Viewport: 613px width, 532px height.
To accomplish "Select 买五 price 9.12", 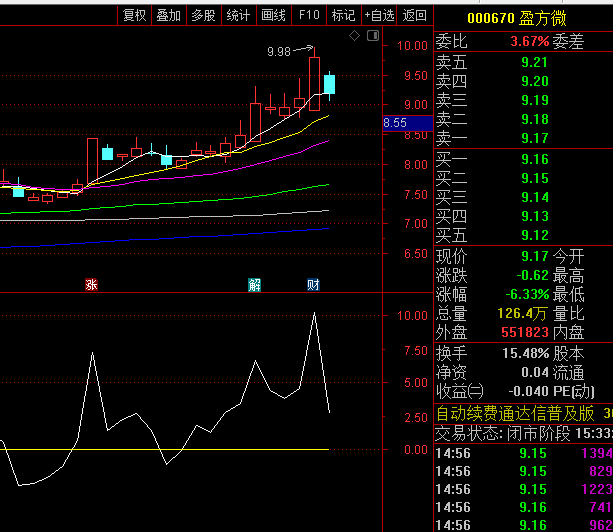I will point(535,235).
